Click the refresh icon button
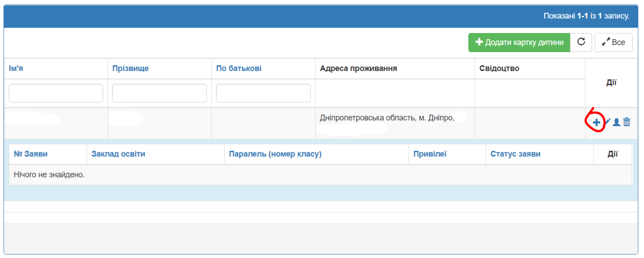 click(x=581, y=42)
